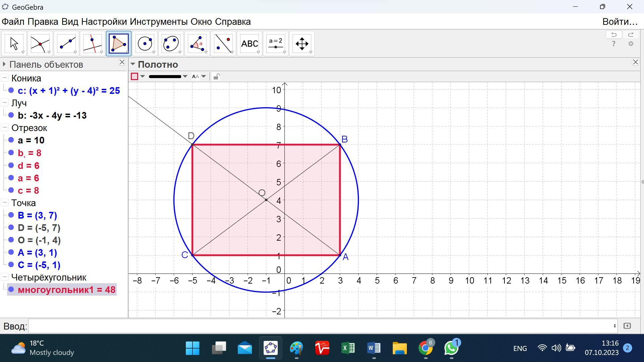
Task: Select the ABC text tool
Action: pos(249,44)
